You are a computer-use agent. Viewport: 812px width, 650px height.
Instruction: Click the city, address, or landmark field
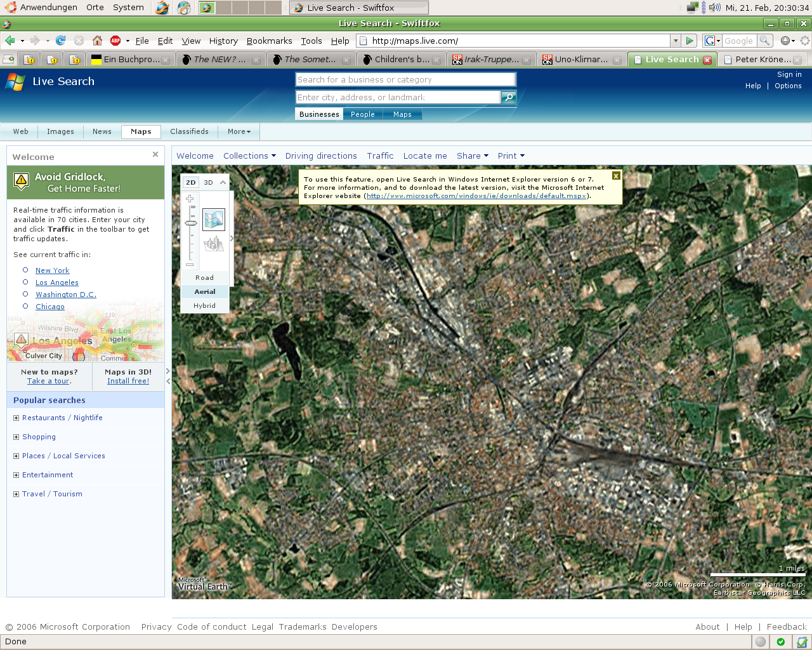398,97
